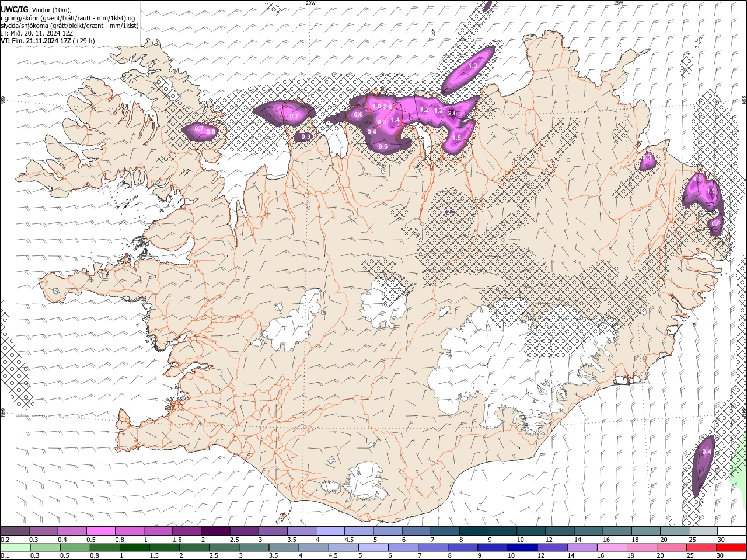Pick the bright pink 0.5 swatch in the snowfall scale
Screen dimensions: 747x560
click(x=100, y=531)
